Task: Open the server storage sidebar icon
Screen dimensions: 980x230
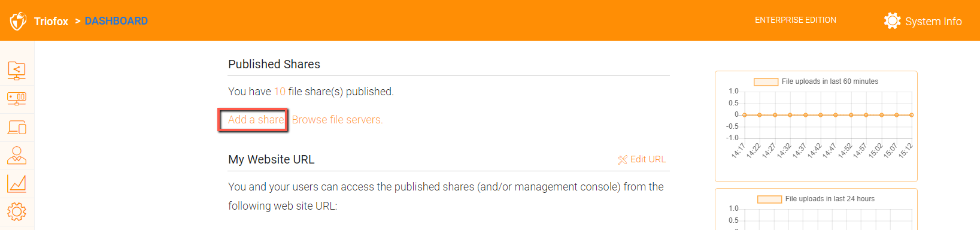Action: coord(17,98)
